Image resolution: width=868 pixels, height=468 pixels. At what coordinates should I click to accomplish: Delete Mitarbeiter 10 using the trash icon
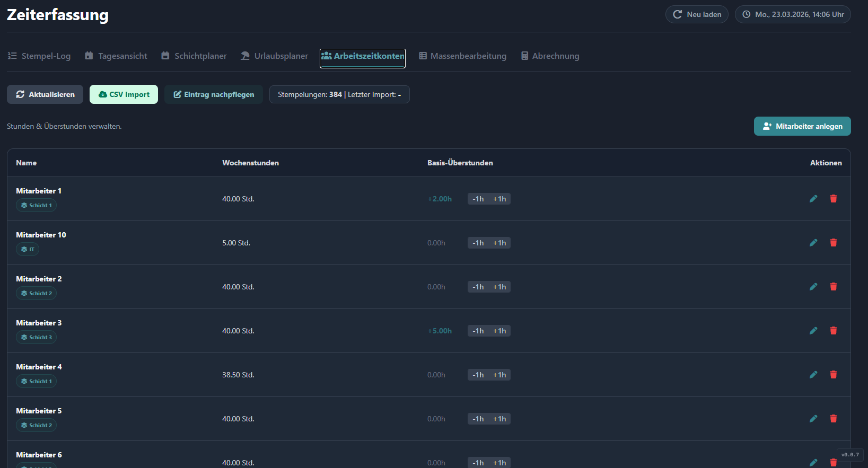tap(833, 243)
